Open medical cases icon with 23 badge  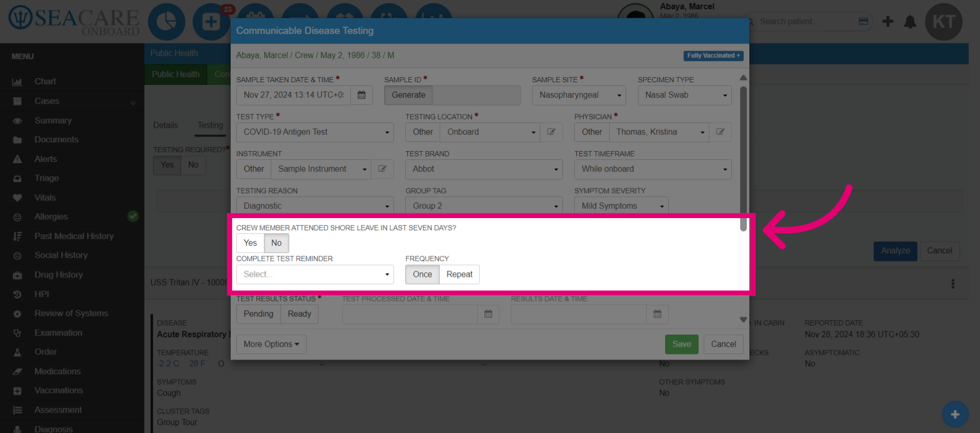tap(211, 22)
